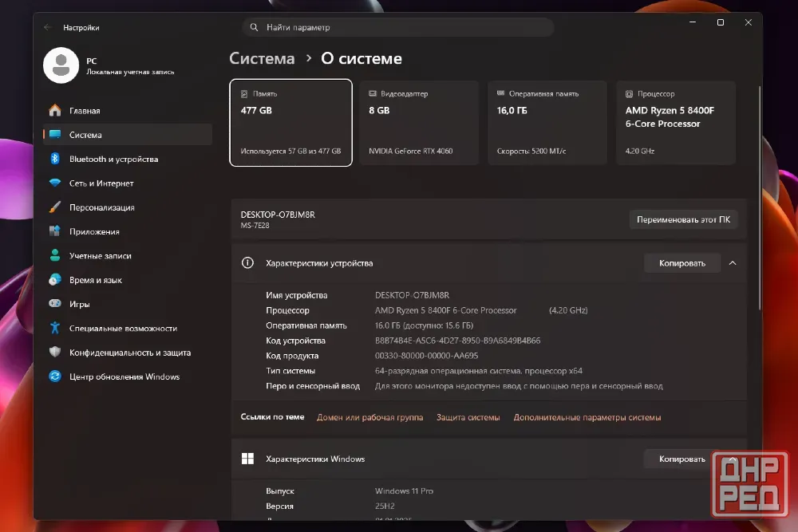This screenshot has height=532, width=798.
Task: Open Защита системы link
Action: coord(468,417)
